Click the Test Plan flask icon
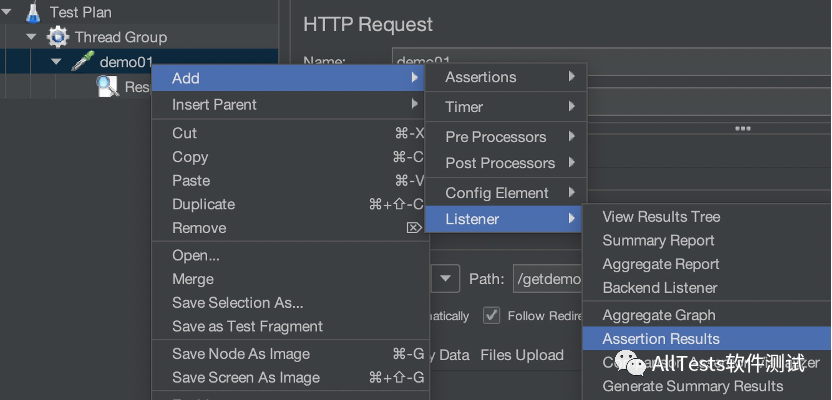Screen dimensions: 832x400 pyautogui.click(x=34, y=12)
